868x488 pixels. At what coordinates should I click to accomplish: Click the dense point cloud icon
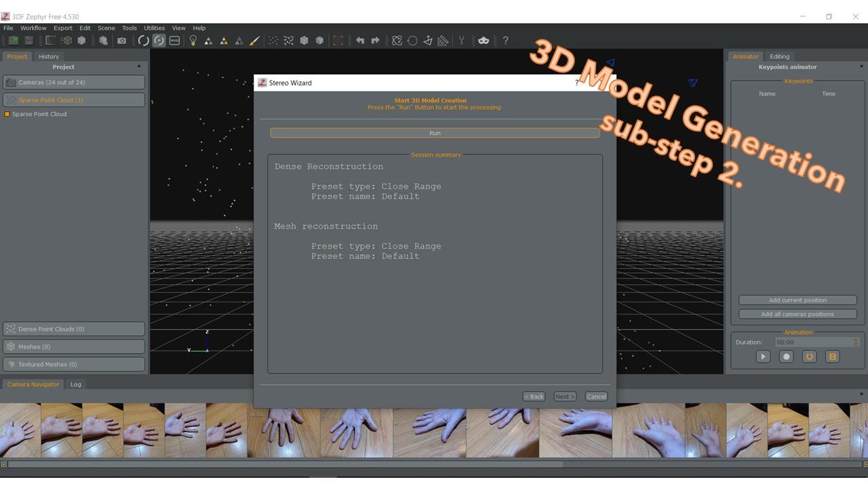pos(288,41)
